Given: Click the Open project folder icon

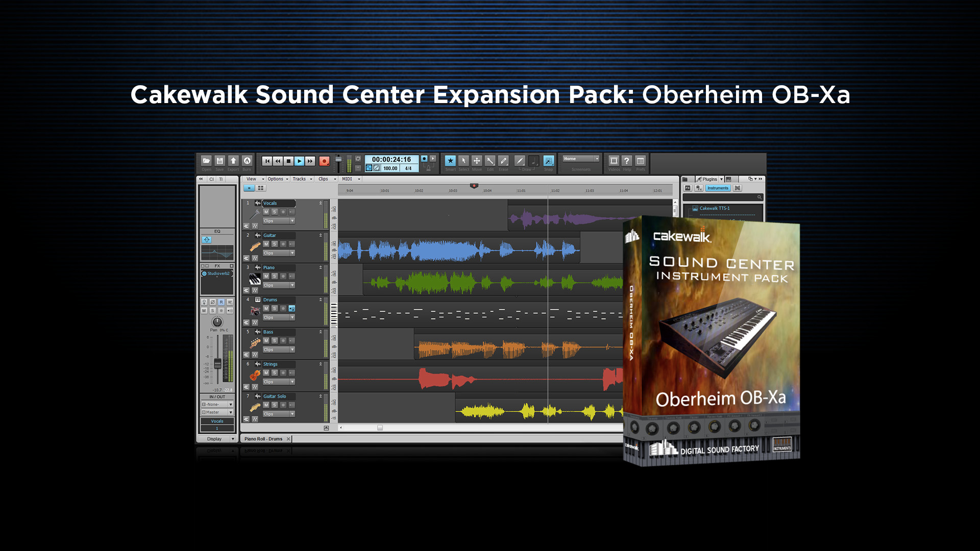Looking at the screenshot, I should coord(206,161).
